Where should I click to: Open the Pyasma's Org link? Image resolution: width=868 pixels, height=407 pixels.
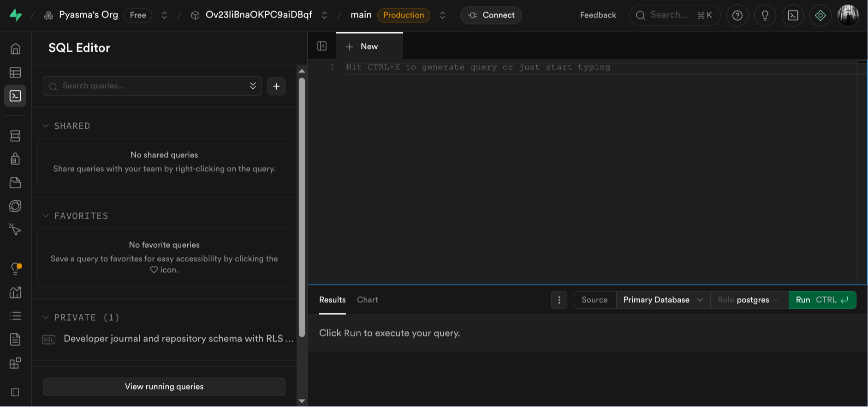89,15
